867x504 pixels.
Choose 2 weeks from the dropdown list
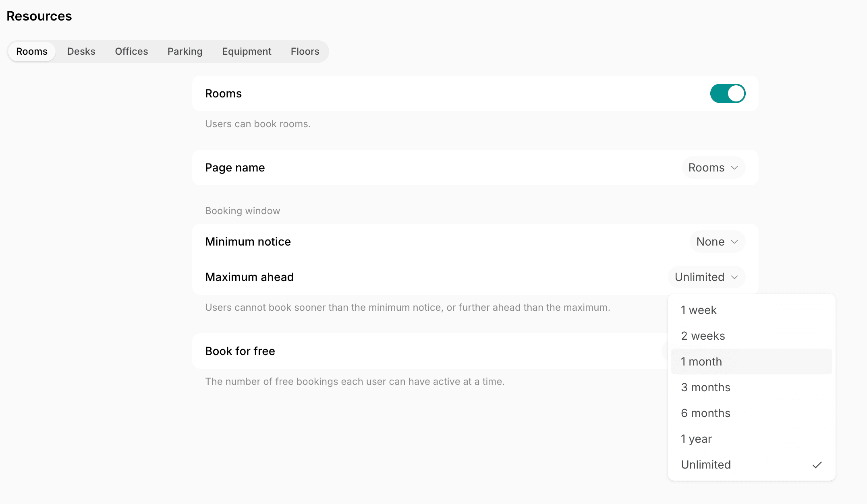[751, 336]
